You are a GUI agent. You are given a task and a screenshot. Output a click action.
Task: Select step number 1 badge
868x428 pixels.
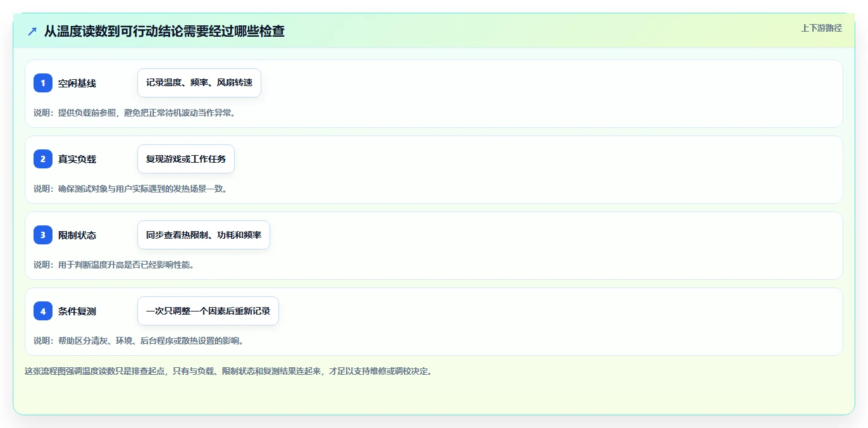tap(43, 83)
